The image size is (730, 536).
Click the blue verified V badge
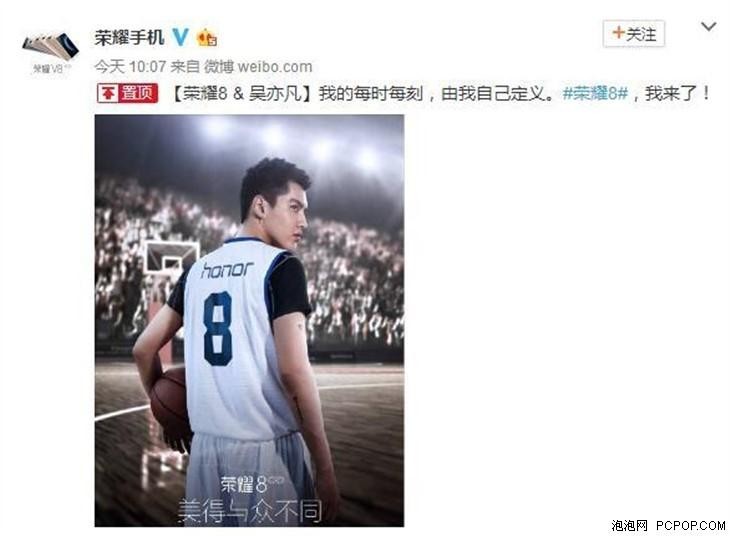[181, 37]
